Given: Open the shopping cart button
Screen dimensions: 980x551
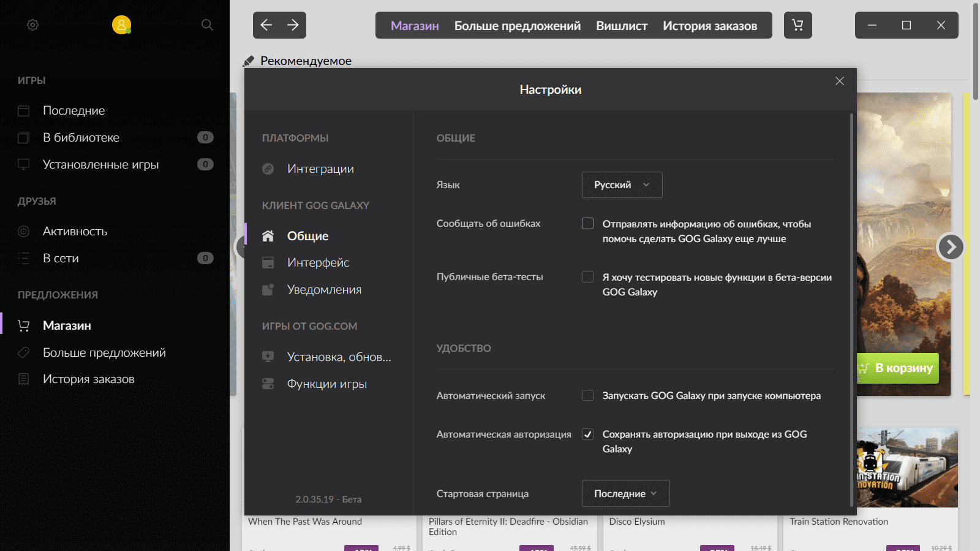Looking at the screenshot, I should 797,25.
